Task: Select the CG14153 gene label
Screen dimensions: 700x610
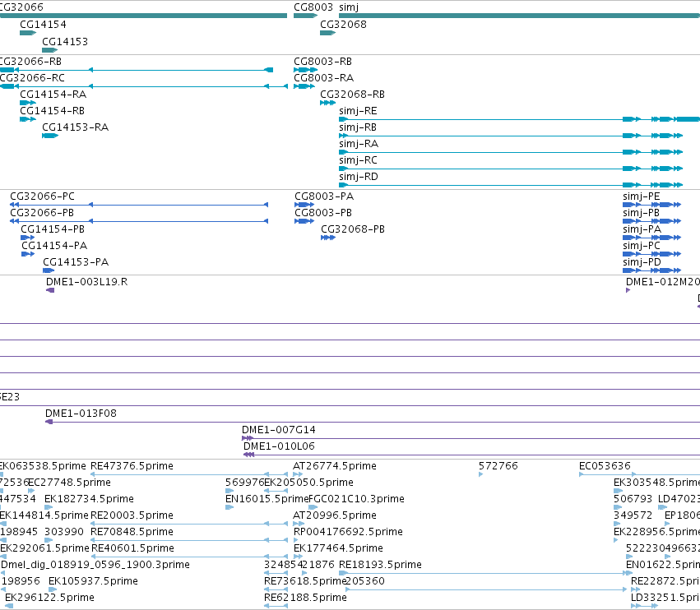Action: pos(65,42)
